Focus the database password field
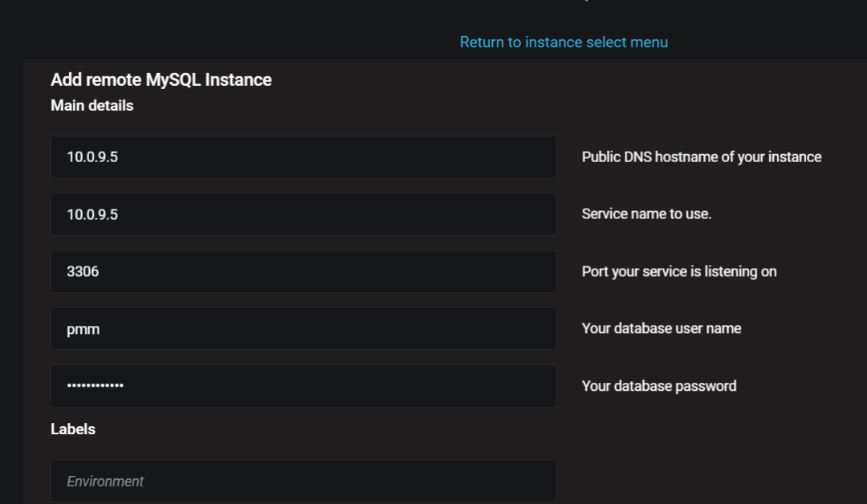The image size is (867, 504). coord(303,386)
